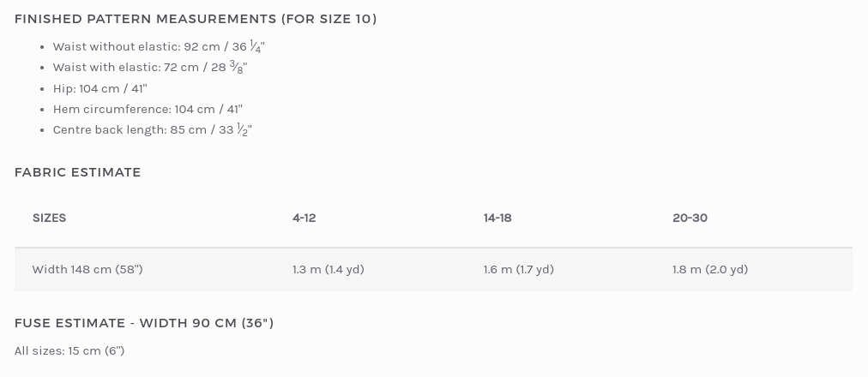
Task: Click the 1.6 m (1.7 yd) cell
Action: pyautogui.click(x=518, y=270)
